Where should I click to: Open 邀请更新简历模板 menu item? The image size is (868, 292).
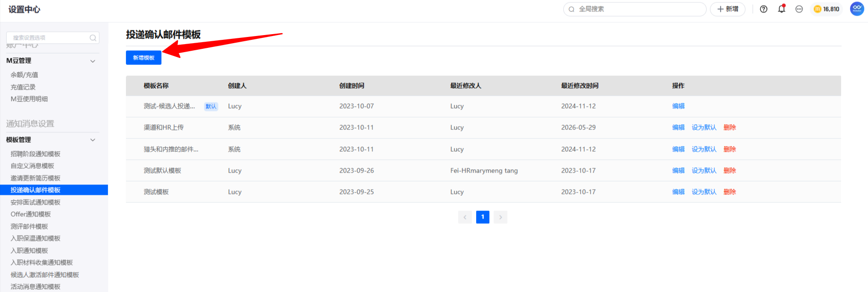(x=35, y=178)
